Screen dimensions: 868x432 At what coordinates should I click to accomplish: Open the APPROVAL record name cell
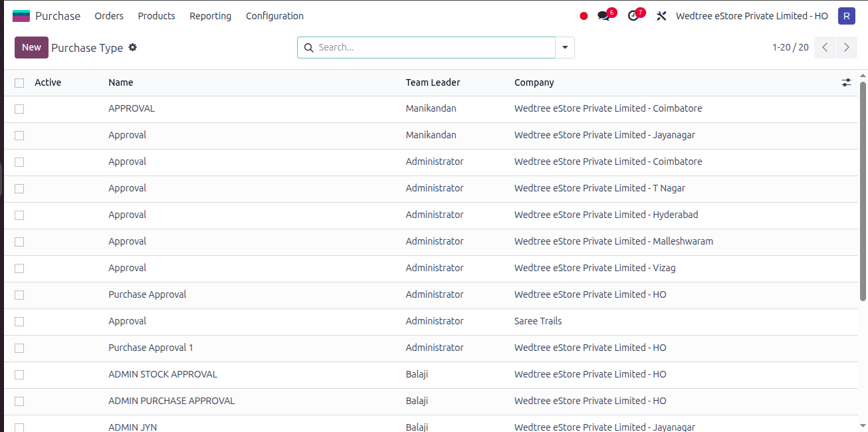[132, 108]
